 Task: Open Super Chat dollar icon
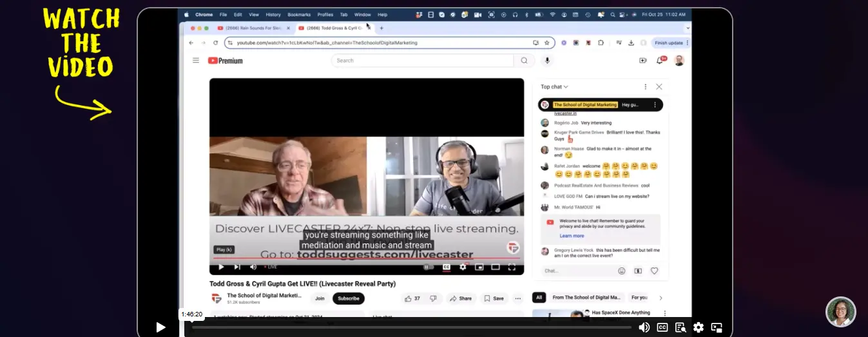(638, 271)
